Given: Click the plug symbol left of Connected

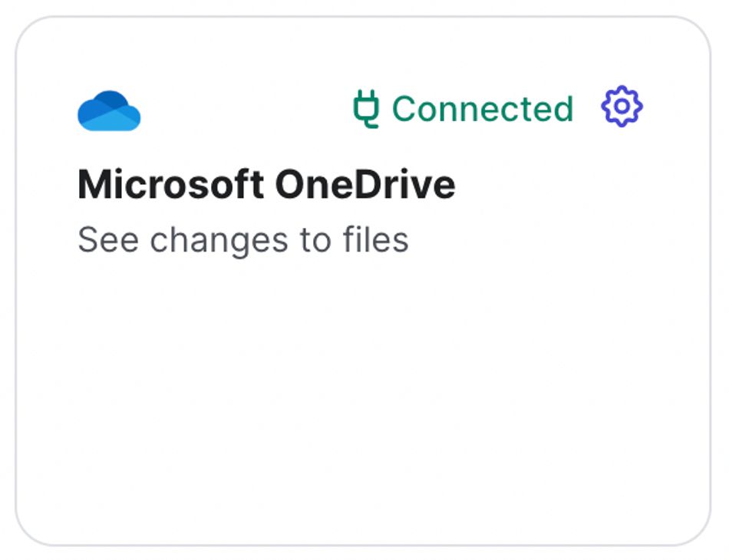Looking at the screenshot, I should click(366, 109).
